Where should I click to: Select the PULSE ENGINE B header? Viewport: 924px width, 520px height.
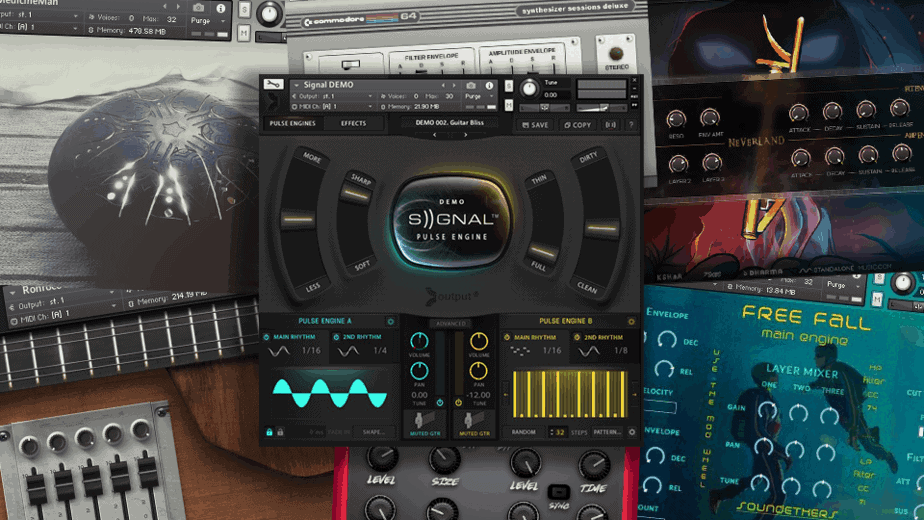pyautogui.click(x=566, y=321)
